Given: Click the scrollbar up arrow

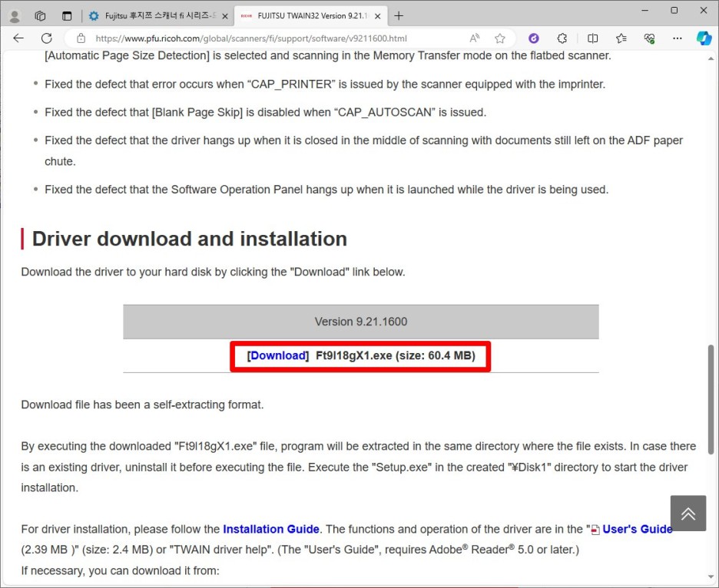Looking at the screenshot, I should point(711,58).
